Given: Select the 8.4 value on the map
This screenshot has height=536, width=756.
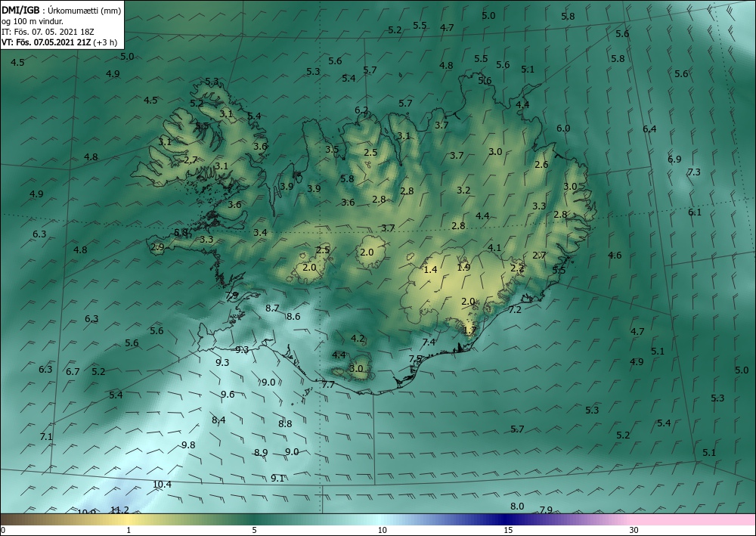Looking at the screenshot, I should 218,420.
